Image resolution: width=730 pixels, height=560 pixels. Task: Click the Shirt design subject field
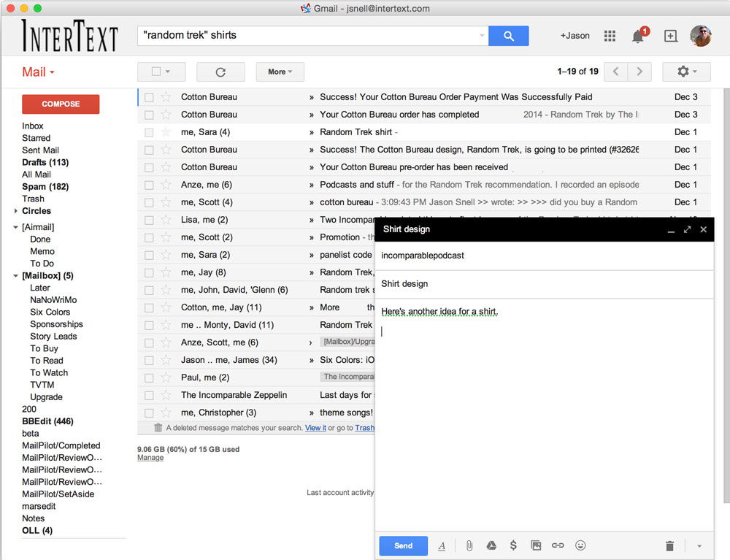[544, 284]
